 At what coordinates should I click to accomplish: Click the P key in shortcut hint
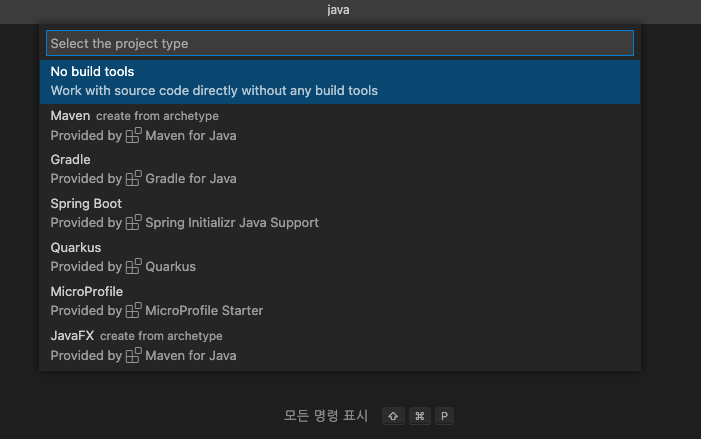(x=444, y=416)
